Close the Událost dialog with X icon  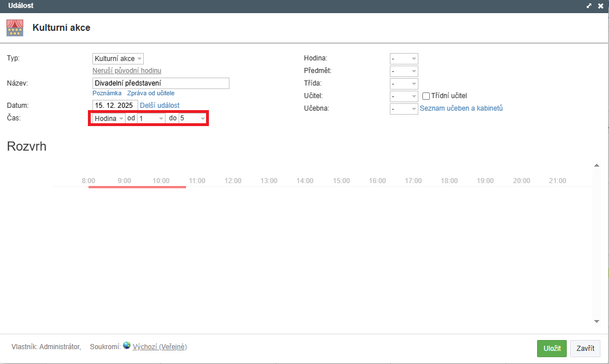(x=600, y=6)
